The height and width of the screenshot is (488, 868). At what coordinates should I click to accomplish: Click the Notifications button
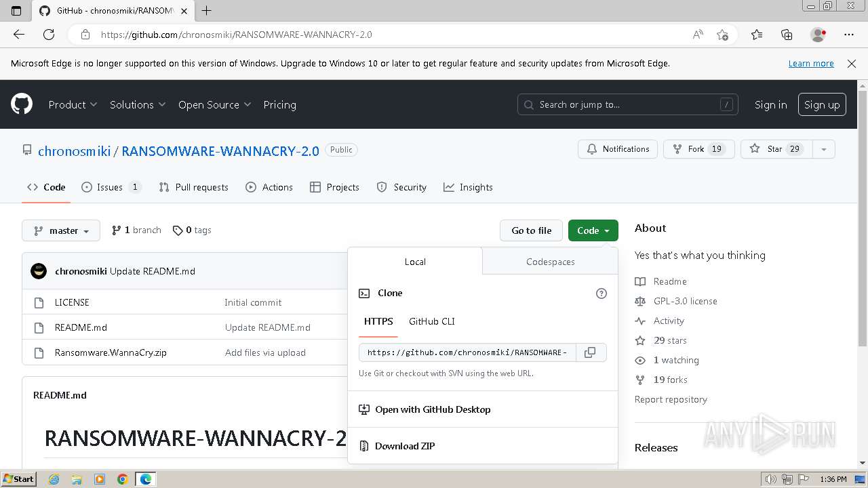click(x=618, y=149)
